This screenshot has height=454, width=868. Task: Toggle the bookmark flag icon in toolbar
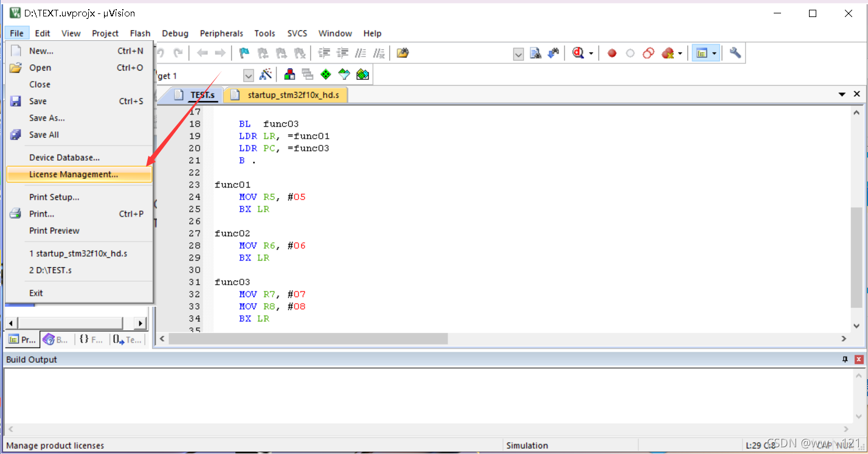coord(245,54)
